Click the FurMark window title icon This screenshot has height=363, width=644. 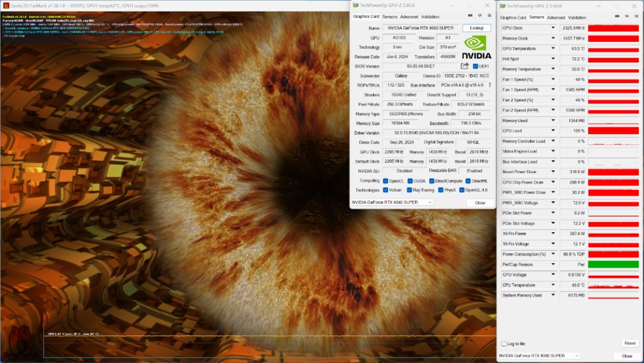coord(6,6)
